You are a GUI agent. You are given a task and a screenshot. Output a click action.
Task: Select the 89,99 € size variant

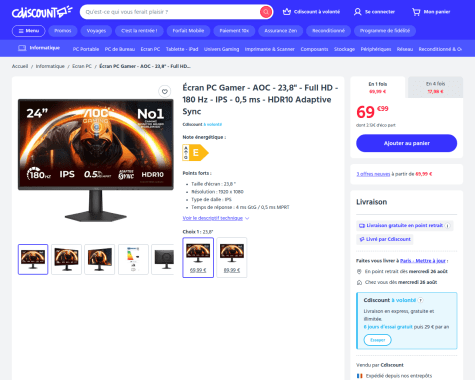[x=232, y=257]
